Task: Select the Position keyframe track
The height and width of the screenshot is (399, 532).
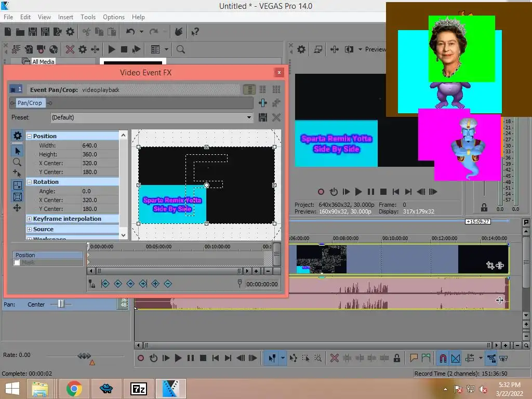Action: point(48,255)
